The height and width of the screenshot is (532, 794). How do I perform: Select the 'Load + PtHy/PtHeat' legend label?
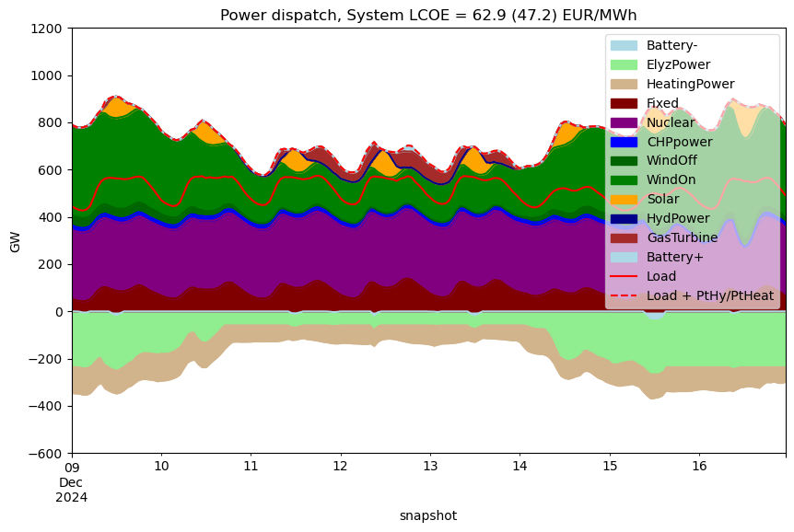(710, 295)
